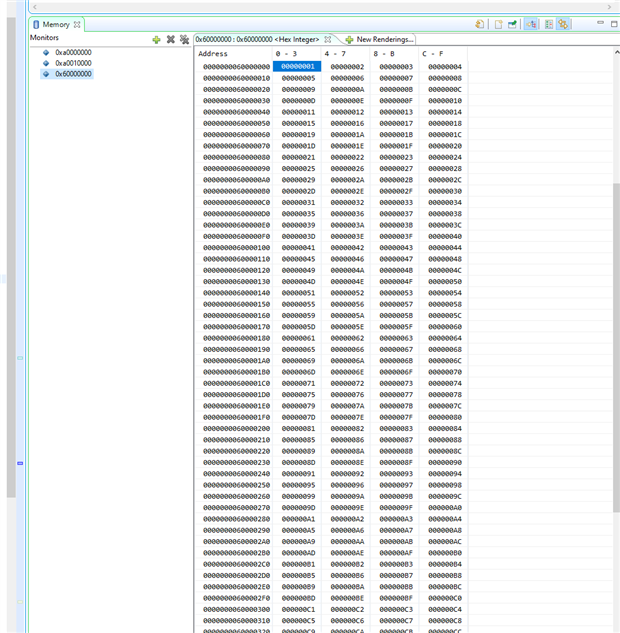Switch to the New Renderings tab
The height and width of the screenshot is (633, 620).
pos(379,39)
